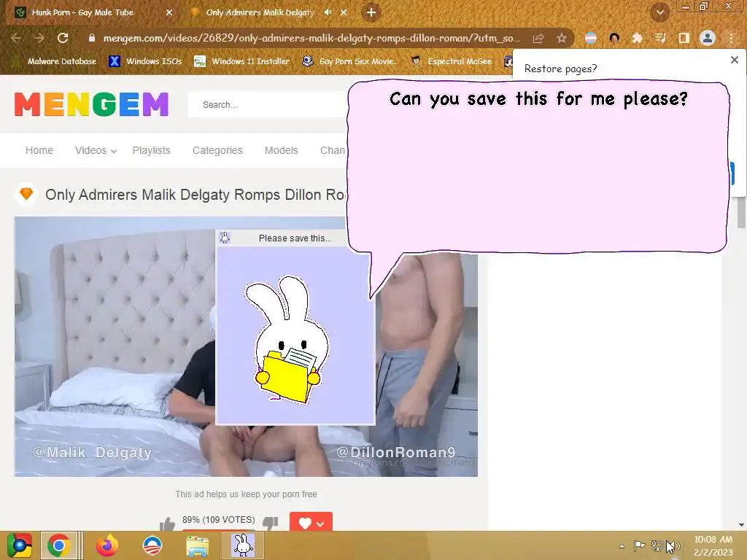Viewport: 747px width, 560px height.
Task: Open the Gay Porn Sex Movie bookmark
Action: pyautogui.click(x=351, y=61)
